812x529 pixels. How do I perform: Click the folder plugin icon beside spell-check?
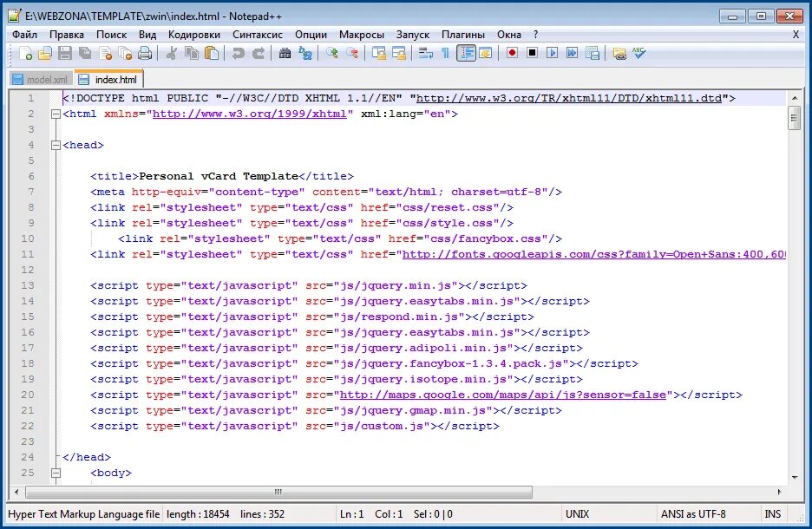pyautogui.click(x=619, y=53)
